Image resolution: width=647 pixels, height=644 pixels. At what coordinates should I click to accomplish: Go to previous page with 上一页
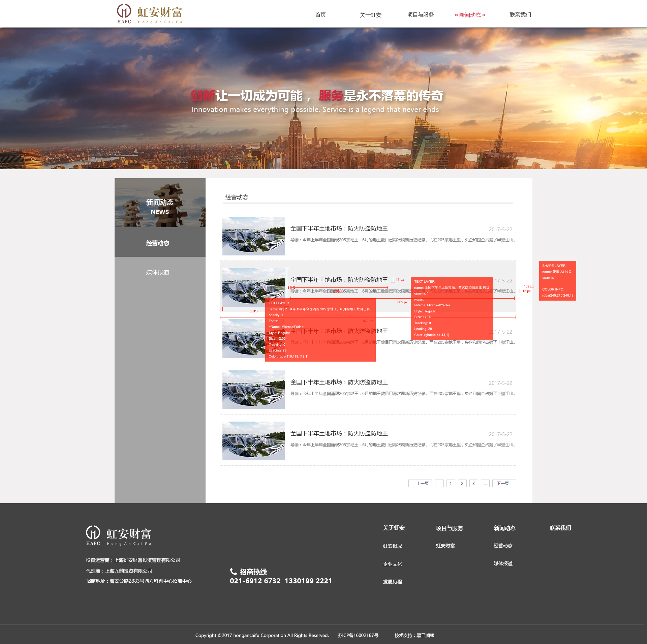(x=420, y=483)
